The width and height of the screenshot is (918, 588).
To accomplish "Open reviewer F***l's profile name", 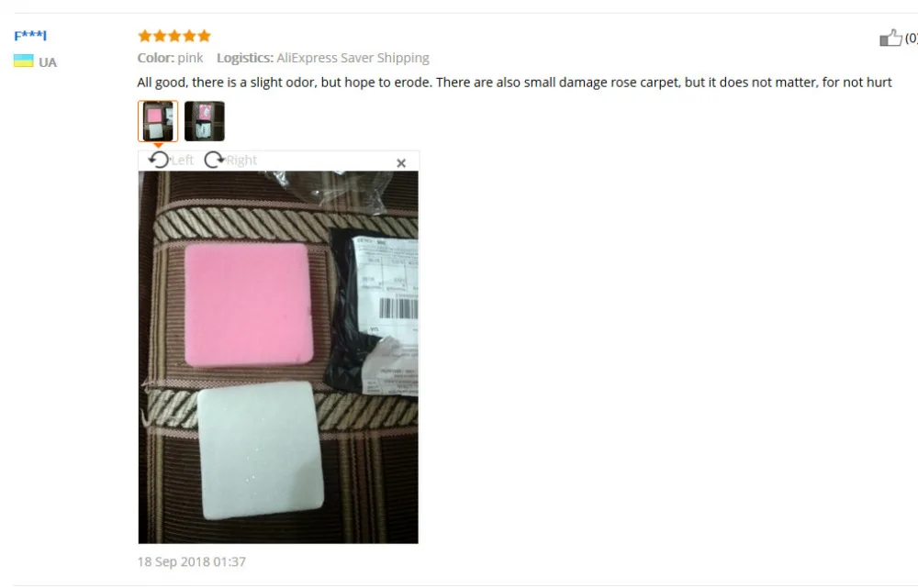I will click(x=30, y=35).
